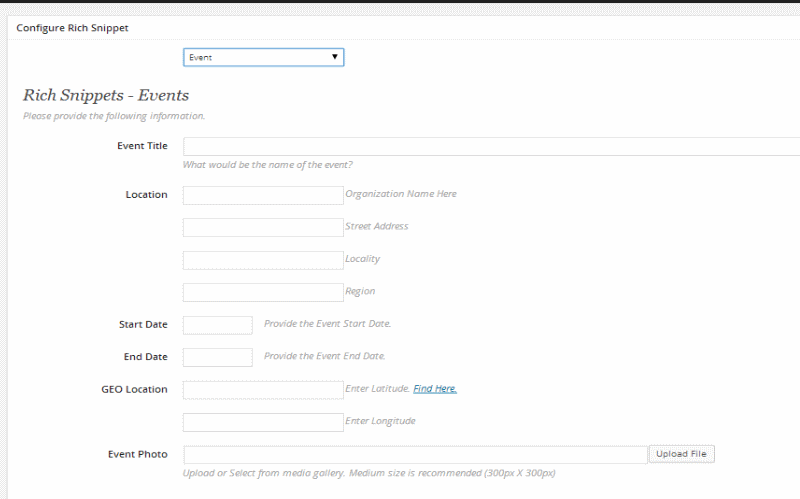
Task: Select the Street Address input box
Action: point(263,228)
